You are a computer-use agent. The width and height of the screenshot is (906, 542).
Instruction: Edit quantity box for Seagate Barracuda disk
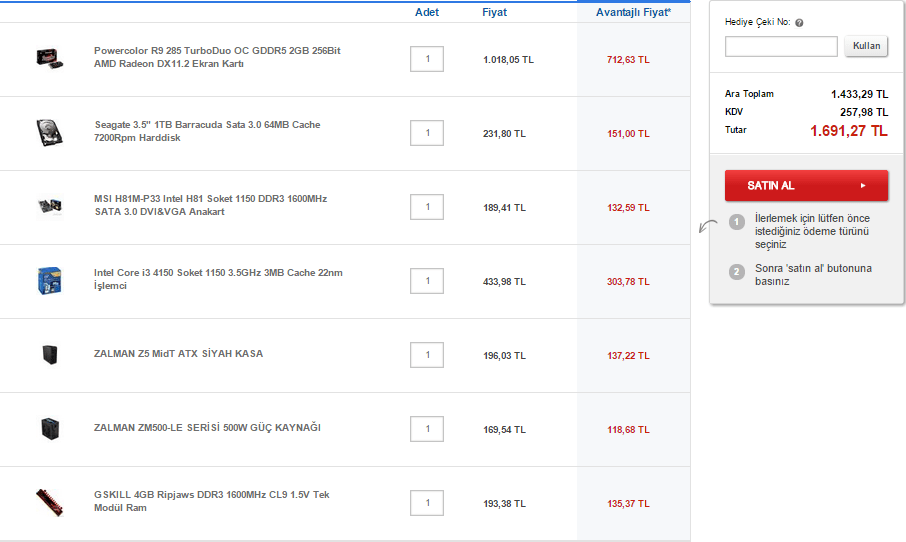click(x=427, y=133)
